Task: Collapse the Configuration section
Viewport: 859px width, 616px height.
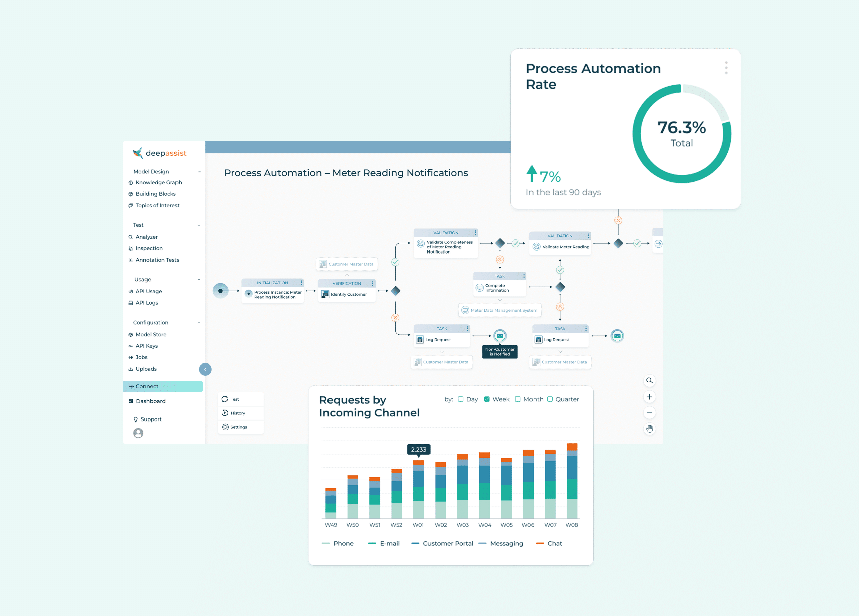Action: (199, 323)
